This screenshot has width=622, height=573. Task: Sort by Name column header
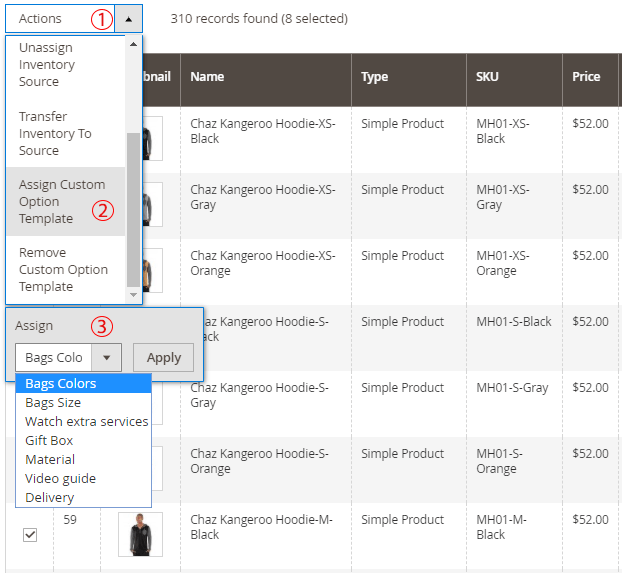[207, 76]
